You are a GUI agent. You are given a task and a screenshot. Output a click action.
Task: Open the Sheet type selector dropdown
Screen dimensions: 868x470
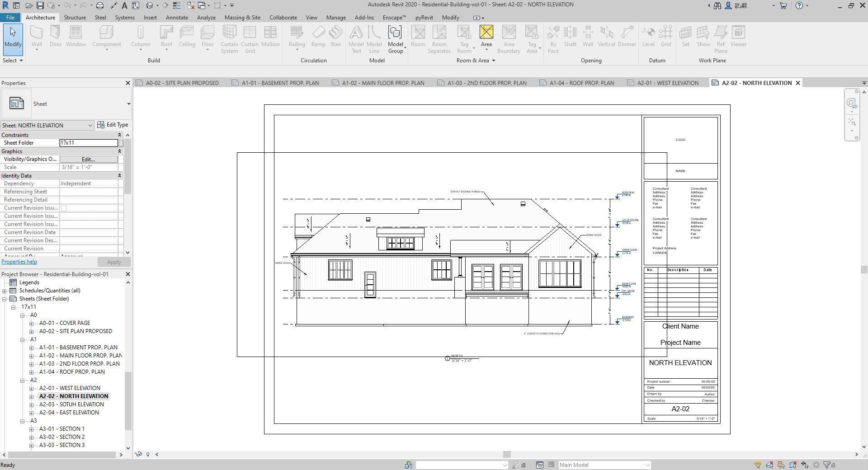point(128,104)
